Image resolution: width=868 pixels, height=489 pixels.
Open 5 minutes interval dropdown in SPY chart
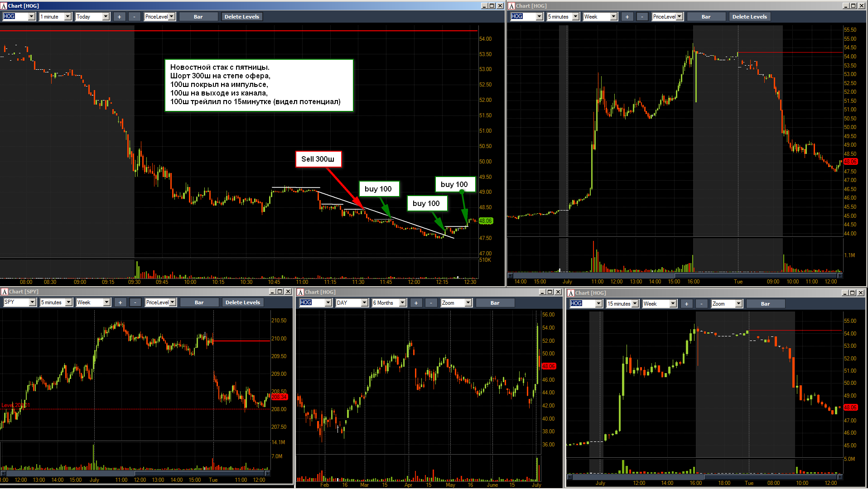69,302
